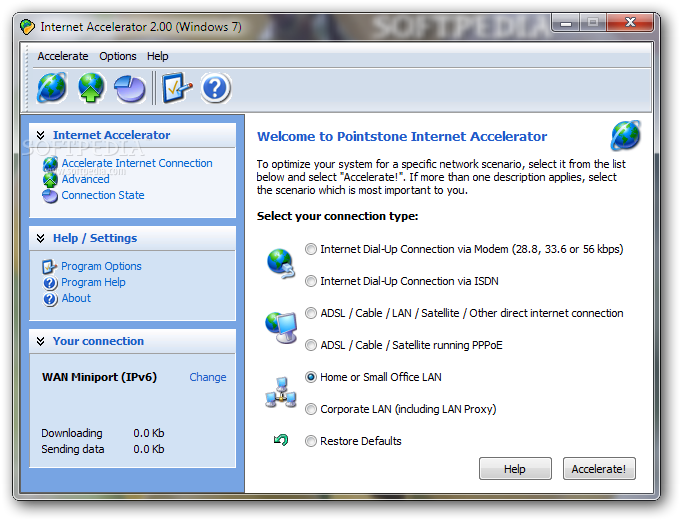Image resolution: width=681 pixels, height=521 pixels.
Task: Collapse the Help / Settings panel chevron
Action: (x=40, y=238)
